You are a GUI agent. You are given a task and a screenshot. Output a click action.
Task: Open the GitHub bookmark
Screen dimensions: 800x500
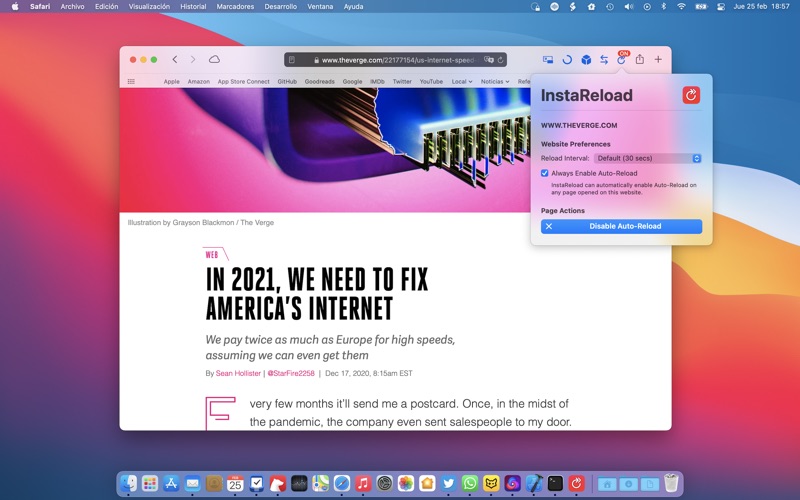(287, 82)
